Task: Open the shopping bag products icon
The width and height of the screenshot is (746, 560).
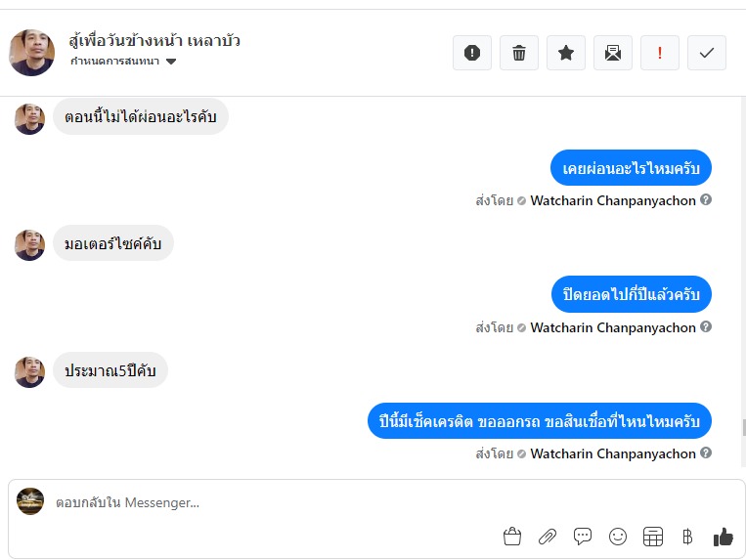Action: (512, 538)
